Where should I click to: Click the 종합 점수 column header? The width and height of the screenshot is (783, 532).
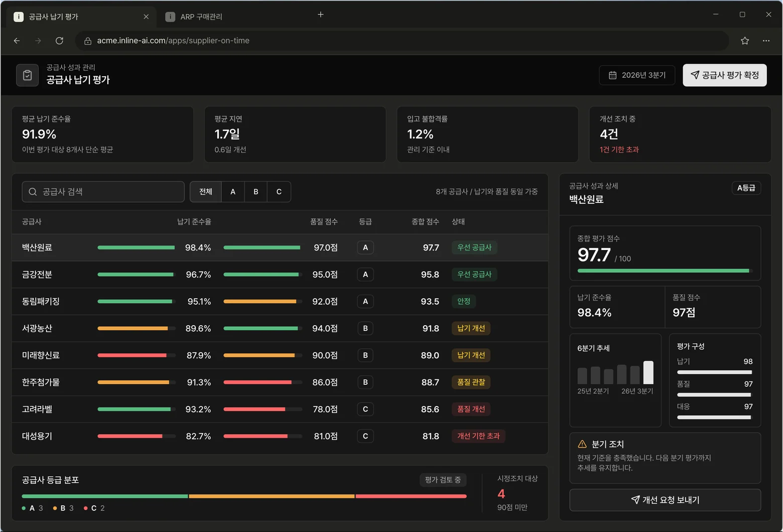click(425, 222)
